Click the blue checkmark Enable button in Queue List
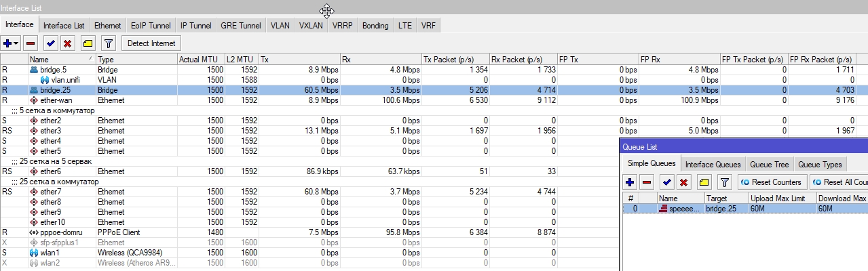Viewport: 868px width, 271px height. tap(667, 182)
